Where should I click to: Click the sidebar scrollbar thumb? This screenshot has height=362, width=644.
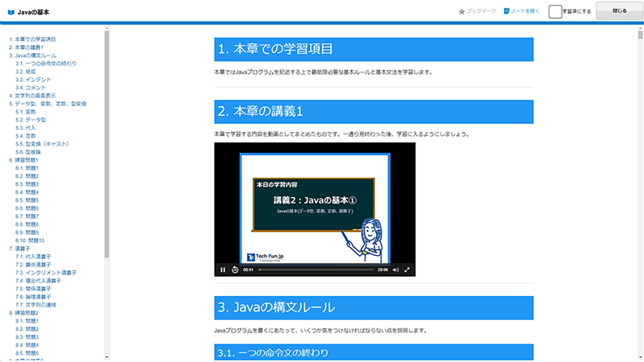107,145
